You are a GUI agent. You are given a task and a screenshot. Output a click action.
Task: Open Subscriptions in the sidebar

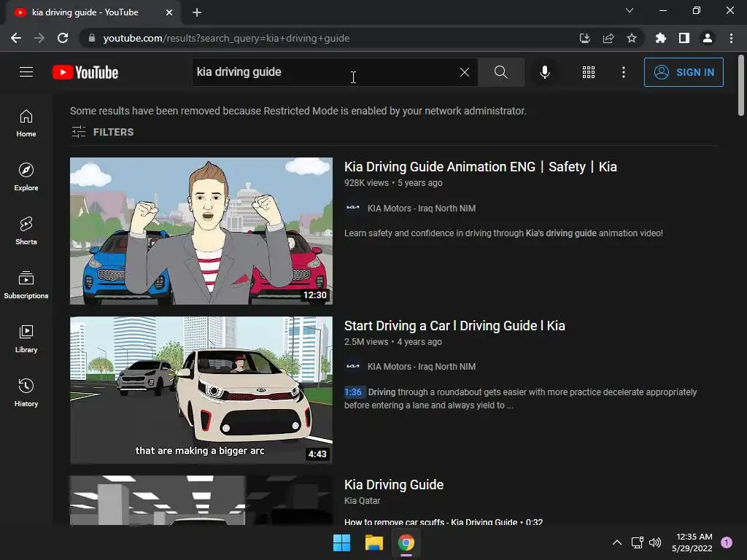point(26,285)
